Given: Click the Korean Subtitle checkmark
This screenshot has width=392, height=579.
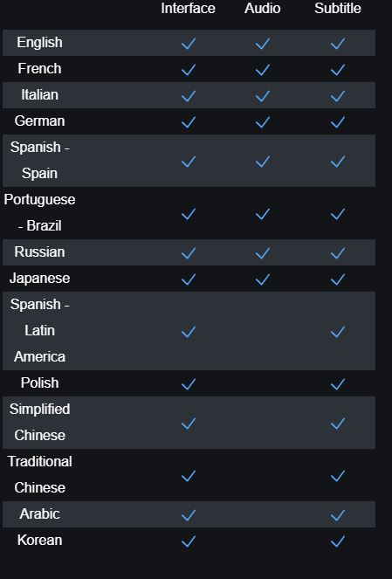Looking at the screenshot, I should [x=338, y=541].
